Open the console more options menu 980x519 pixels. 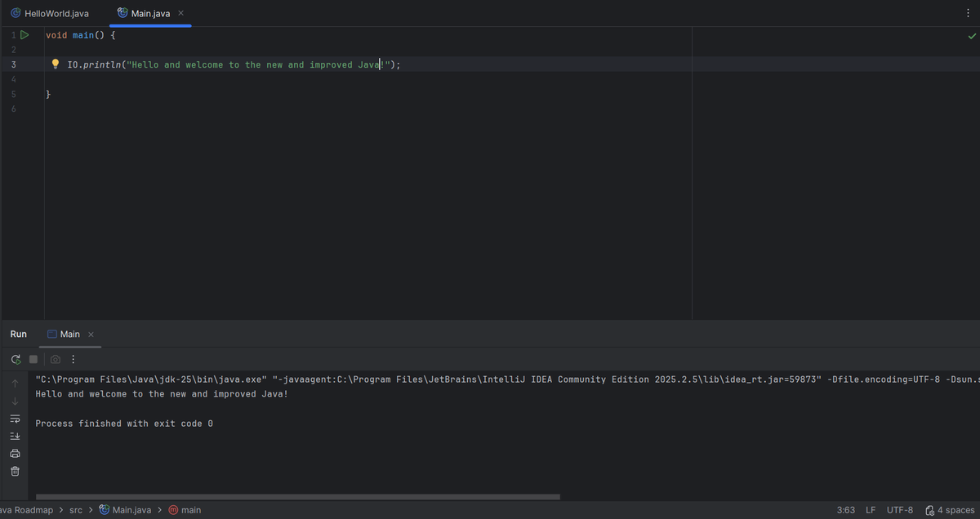pyautogui.click(x=73, y=358)
